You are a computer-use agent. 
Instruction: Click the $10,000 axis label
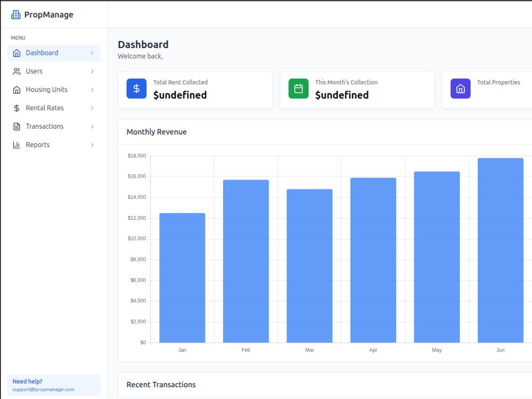point(137,238)
